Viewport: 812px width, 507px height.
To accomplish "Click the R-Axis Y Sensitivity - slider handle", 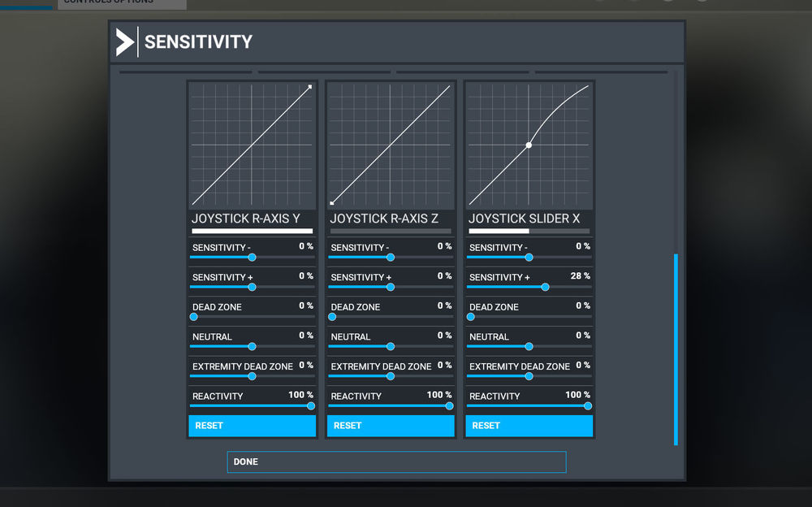I will [252, 257].
